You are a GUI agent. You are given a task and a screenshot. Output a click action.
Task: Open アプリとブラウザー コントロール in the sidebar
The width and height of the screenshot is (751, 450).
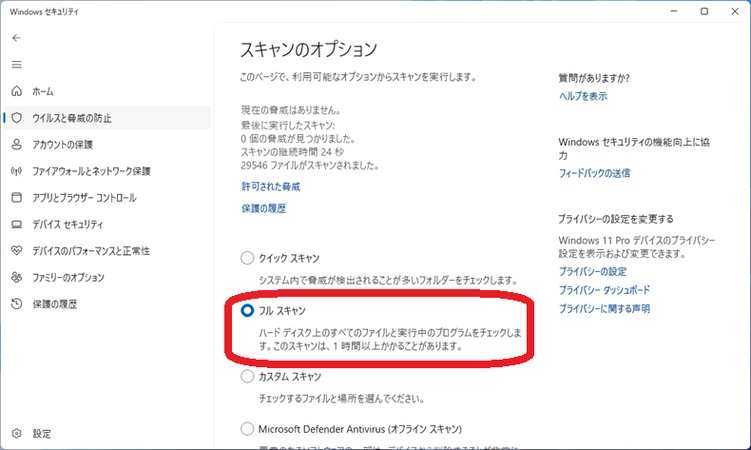107,197
